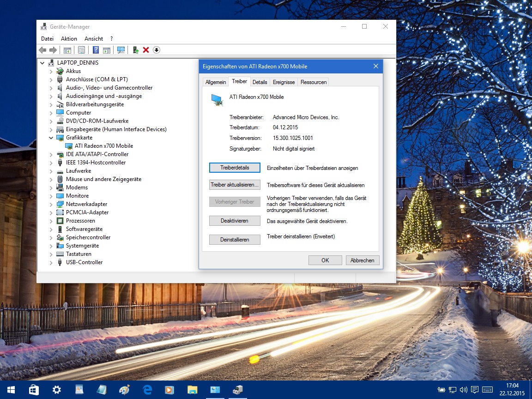Expand the Monitore category

click(51, 196)
